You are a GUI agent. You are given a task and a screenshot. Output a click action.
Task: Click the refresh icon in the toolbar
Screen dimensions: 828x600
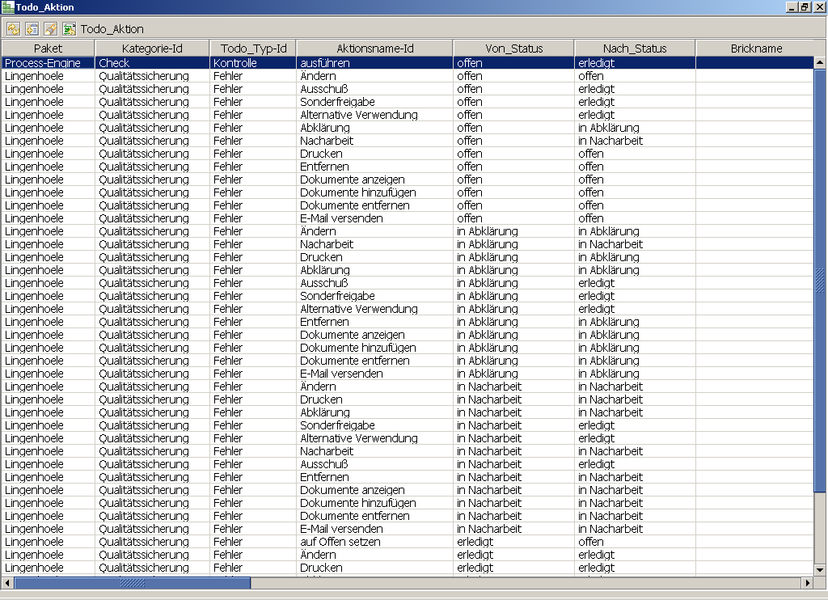(x=13, y=29)
